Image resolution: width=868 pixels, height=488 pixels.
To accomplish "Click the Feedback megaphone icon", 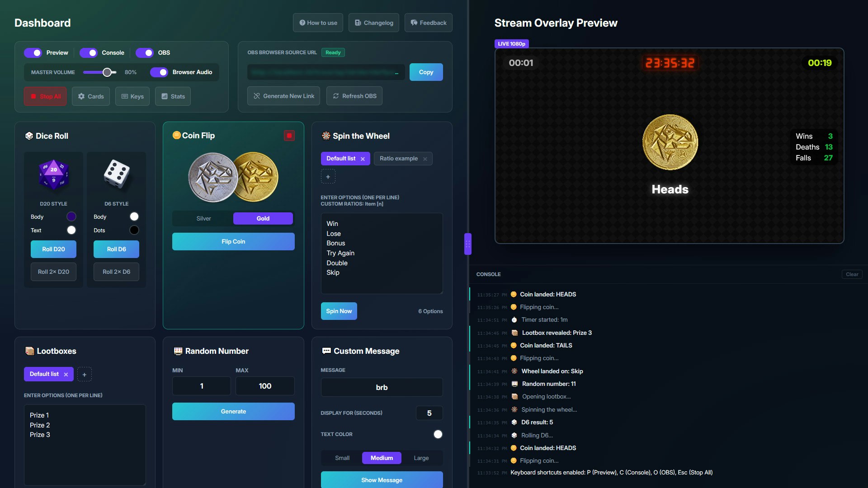I will (x=414, y=23).
